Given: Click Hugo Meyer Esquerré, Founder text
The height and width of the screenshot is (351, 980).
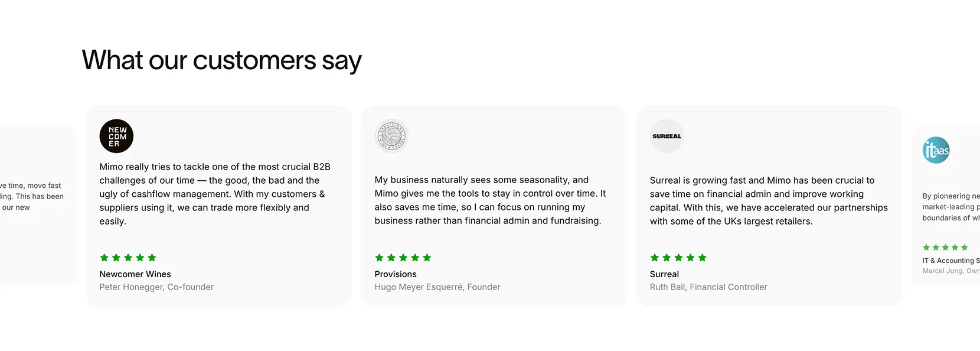Looking at the screenshot, I should pyautogui.click(x=437, y=287).
